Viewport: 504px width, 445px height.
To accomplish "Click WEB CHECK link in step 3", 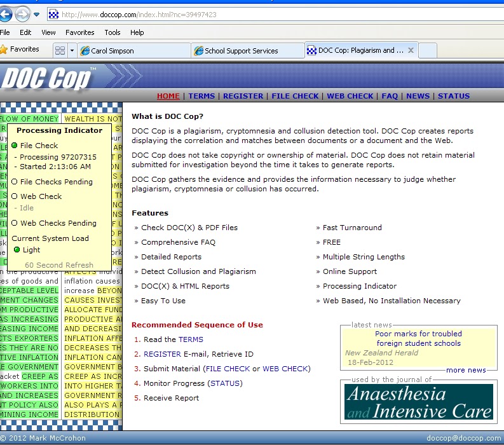I will coord(285,369).
